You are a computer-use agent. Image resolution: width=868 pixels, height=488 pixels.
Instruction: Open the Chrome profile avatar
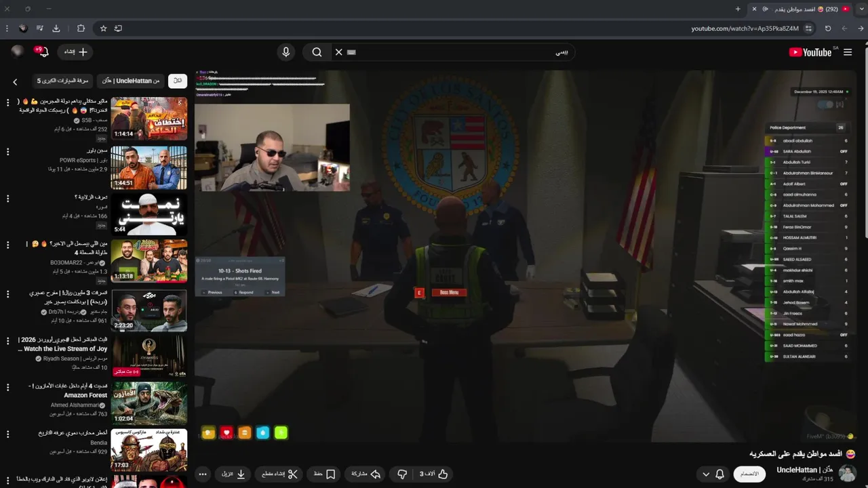(23, 28)
